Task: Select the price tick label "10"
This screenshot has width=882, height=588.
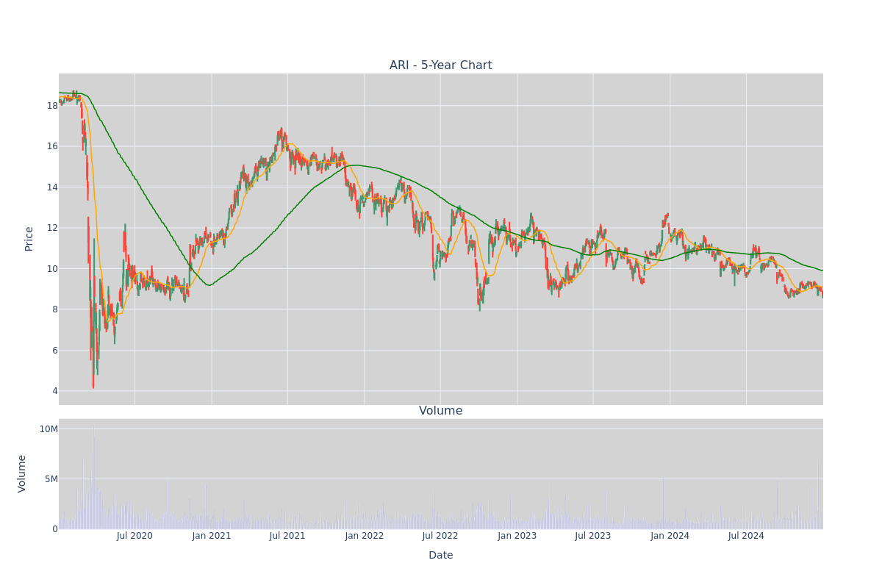Action: coord(52,268)
